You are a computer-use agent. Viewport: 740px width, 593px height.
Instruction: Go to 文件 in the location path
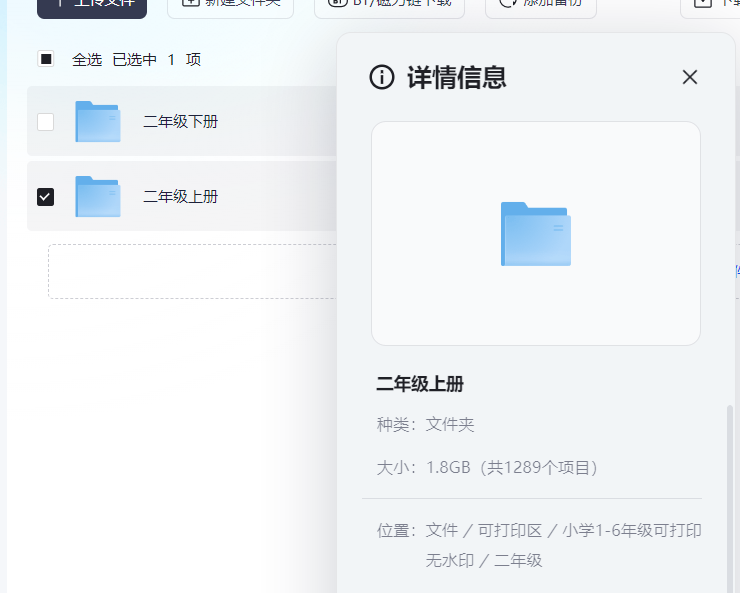click(x=441, y=530)
